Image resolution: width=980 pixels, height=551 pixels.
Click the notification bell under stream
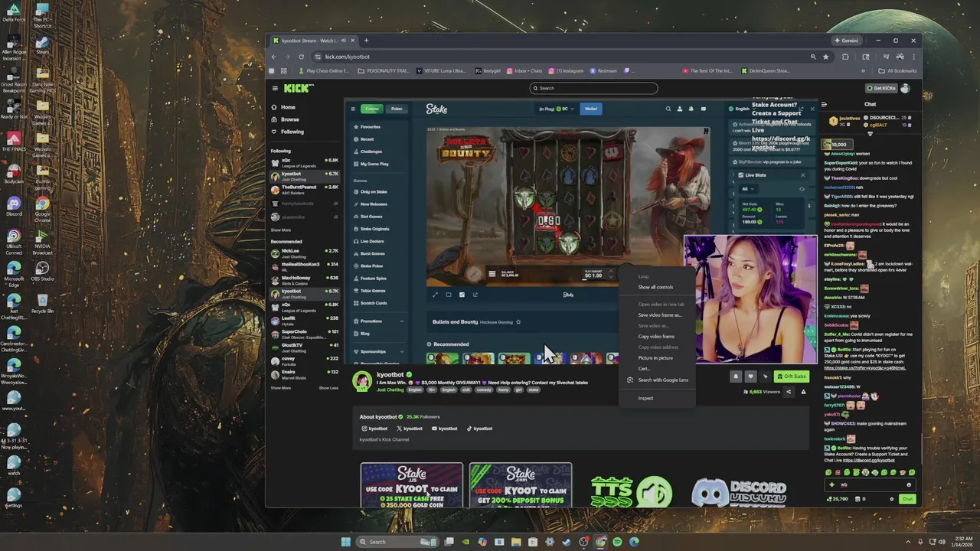point(736,376)
